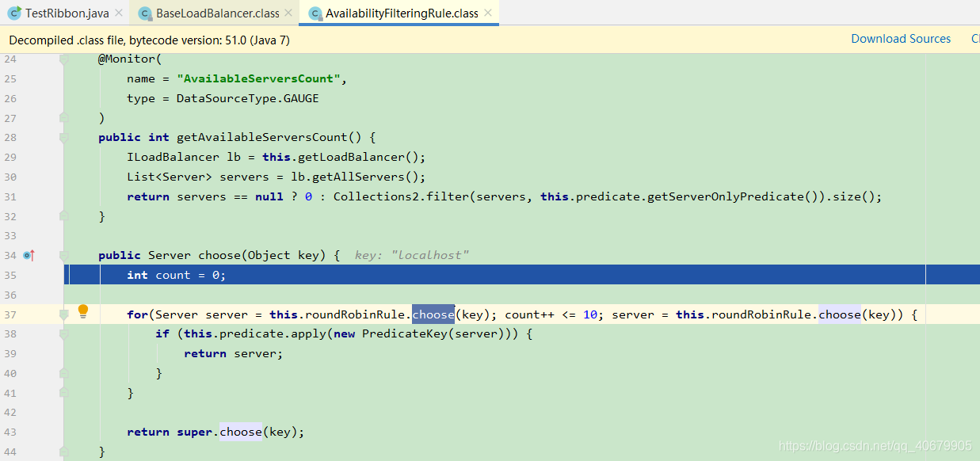Click the string "AvailableServersCount" on line 25
The image size is (980, 461).
pos(259,78)
